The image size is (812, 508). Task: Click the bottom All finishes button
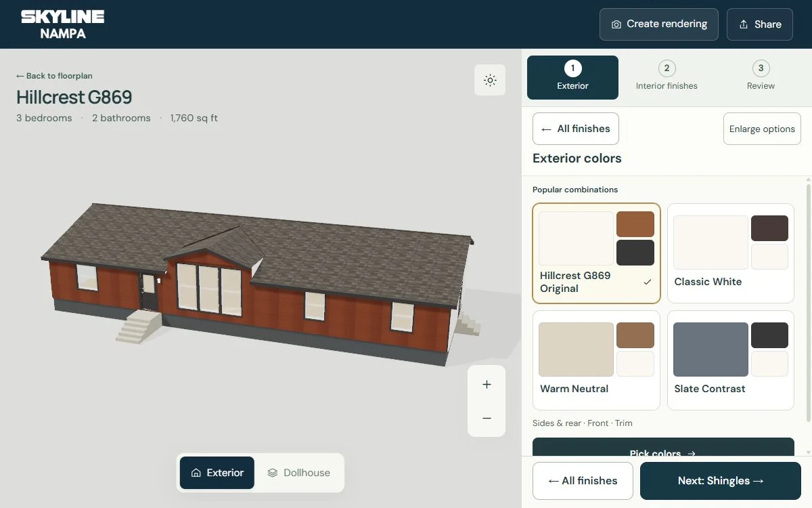coord(583,481)
